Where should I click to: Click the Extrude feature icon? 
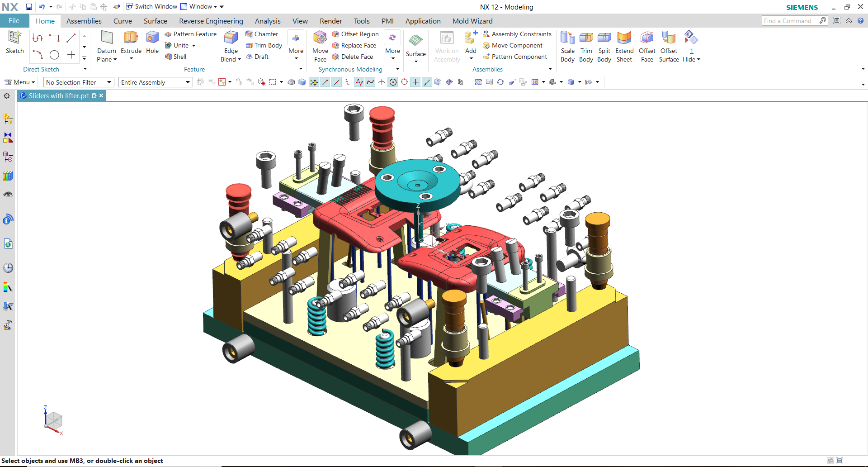(x=131, y=38)
